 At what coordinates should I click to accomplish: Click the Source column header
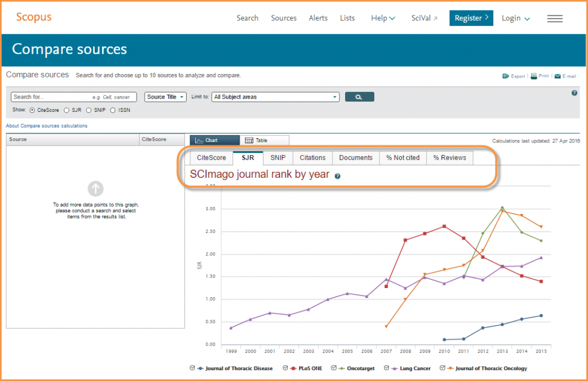tap(73, 139)
